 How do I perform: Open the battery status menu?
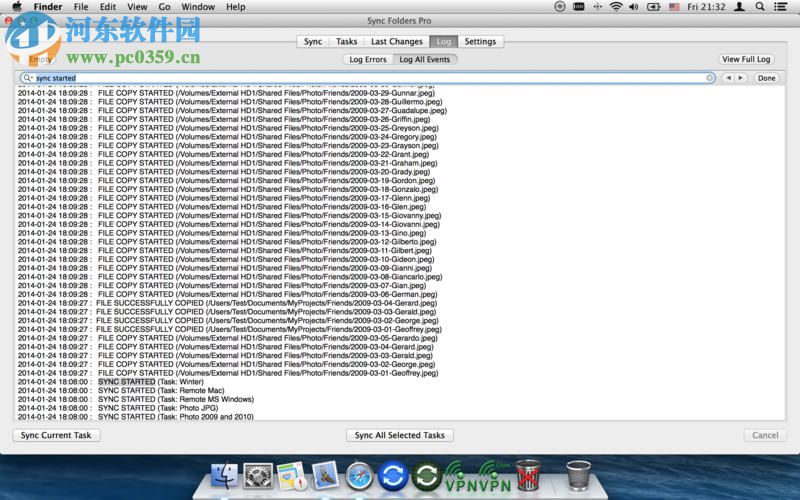654,7
